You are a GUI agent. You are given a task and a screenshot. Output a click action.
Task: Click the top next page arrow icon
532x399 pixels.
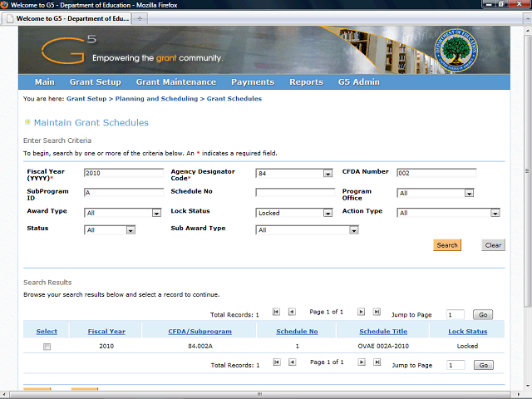click(x=362, y=313)
